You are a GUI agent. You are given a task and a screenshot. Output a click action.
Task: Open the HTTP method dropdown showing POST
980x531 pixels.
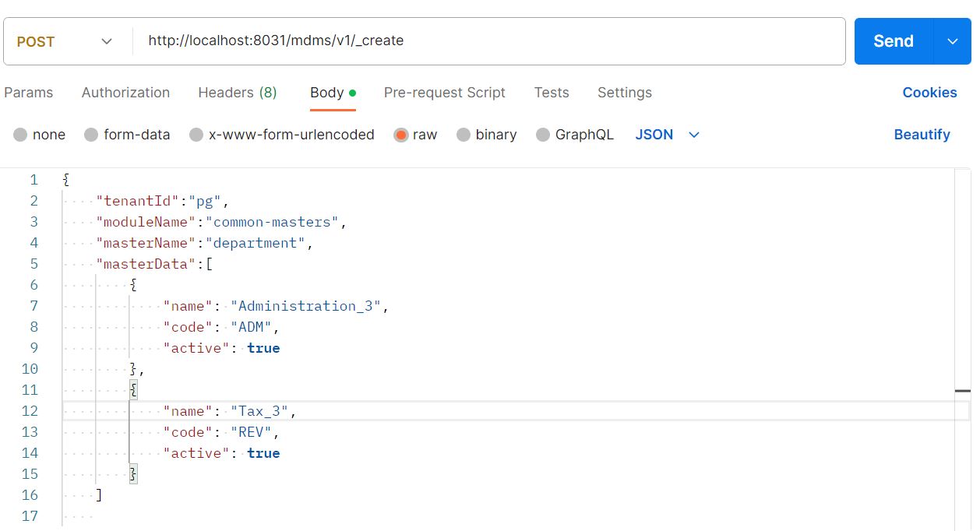(66, 40)
